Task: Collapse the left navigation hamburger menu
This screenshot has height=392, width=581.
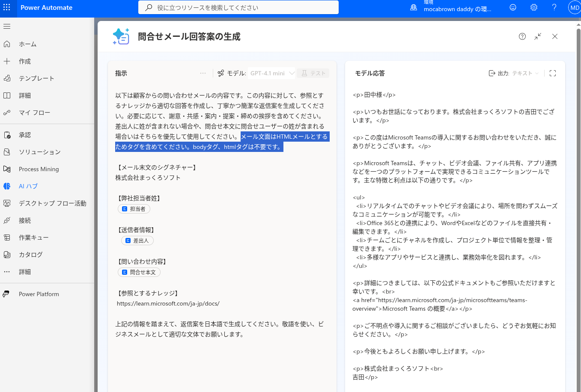Action: pyautogui.click(x=7, y=27)
